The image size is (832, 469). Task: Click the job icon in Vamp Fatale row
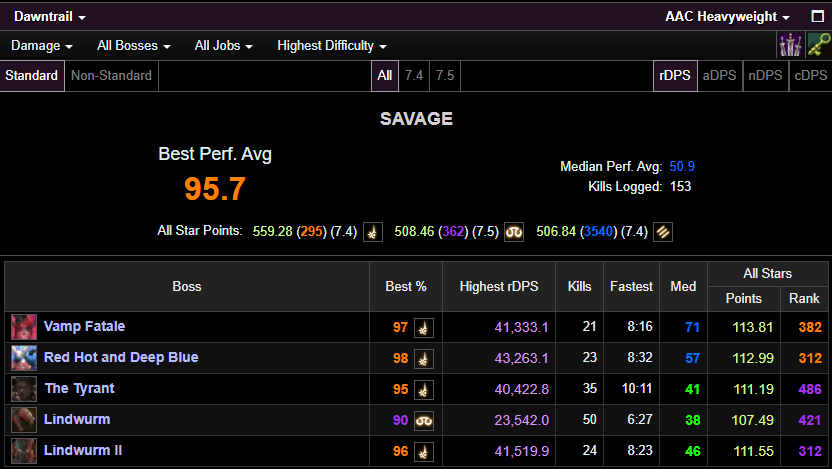click(x=423, y=328)
